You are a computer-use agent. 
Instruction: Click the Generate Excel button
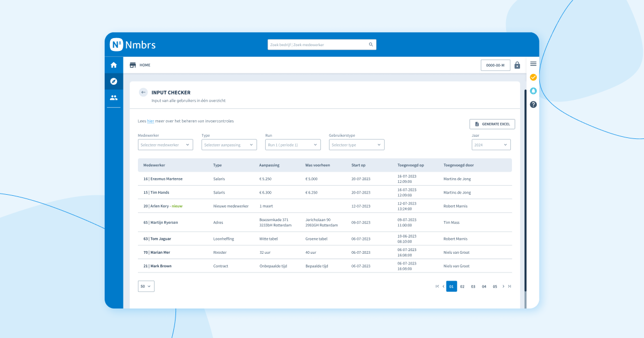tap(492, 124)
